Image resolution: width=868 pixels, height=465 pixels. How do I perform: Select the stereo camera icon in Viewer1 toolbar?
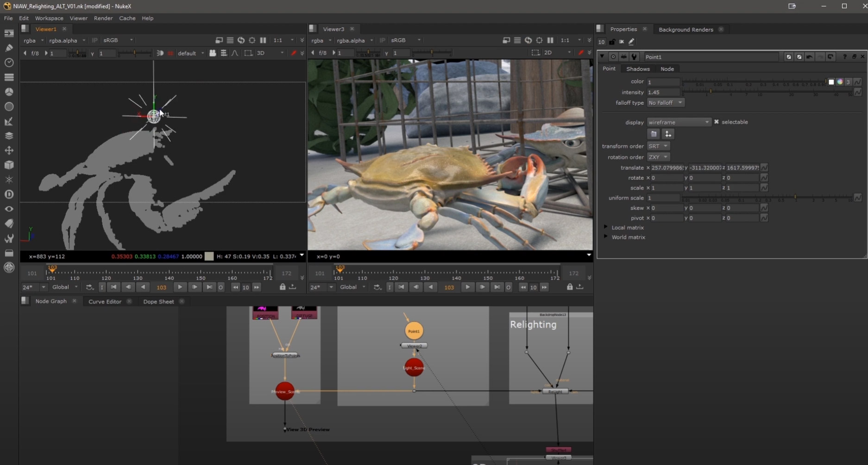point(213,53)
